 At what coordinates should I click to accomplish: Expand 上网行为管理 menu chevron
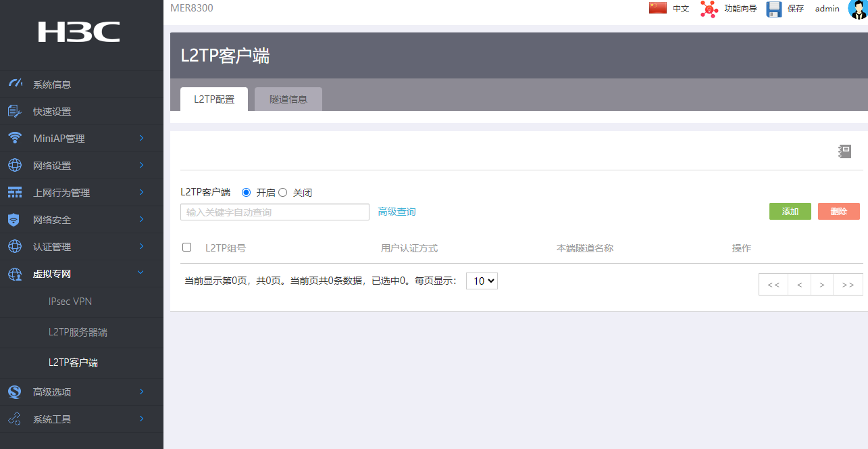point(142,192)
